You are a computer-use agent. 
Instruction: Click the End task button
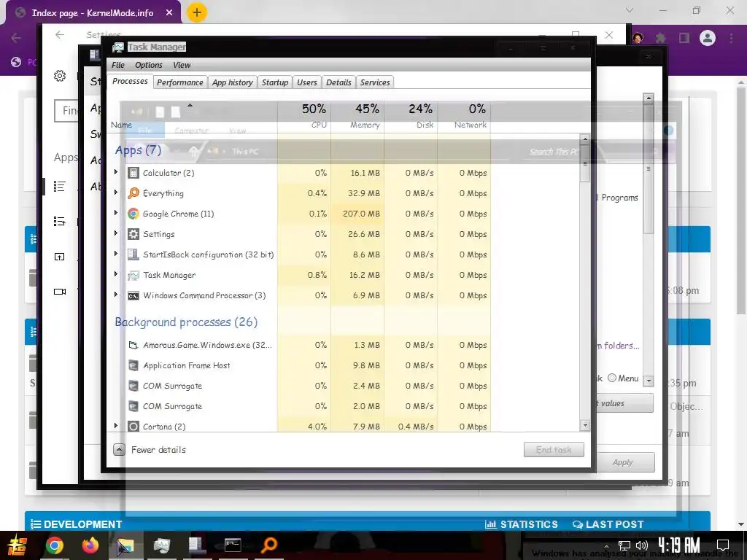click(554, 449)
